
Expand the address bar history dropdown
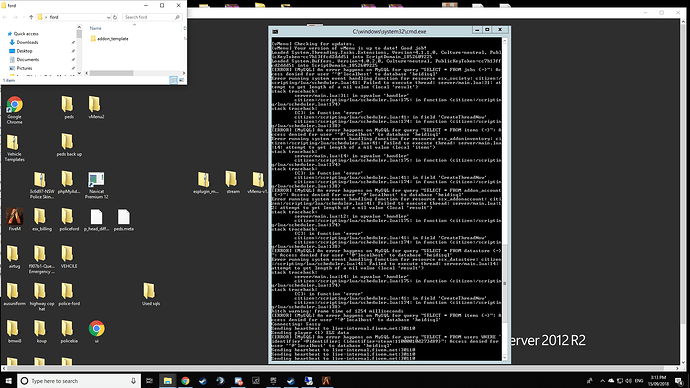tap(108, 17)
